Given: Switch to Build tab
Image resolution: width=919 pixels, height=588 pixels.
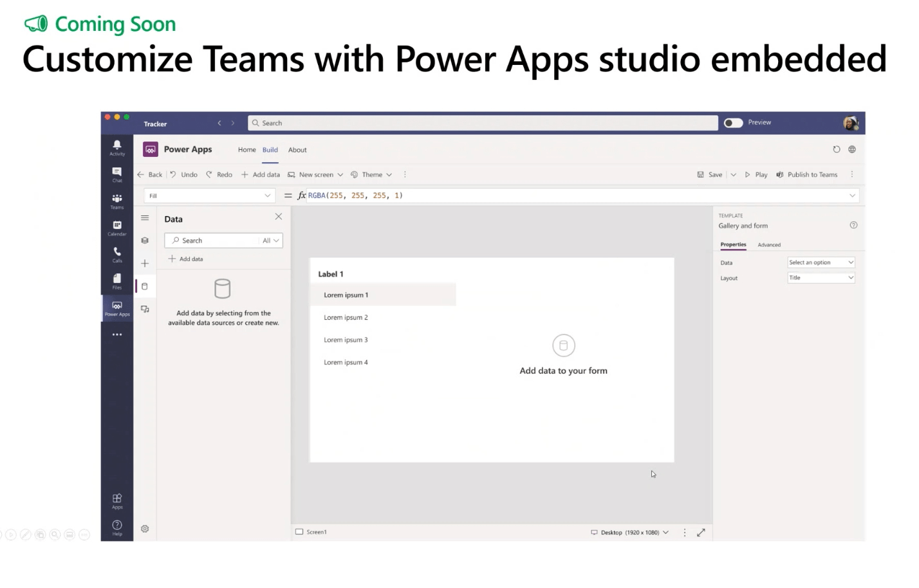Looking at the screenshot, I should click(x=270, y=150).
